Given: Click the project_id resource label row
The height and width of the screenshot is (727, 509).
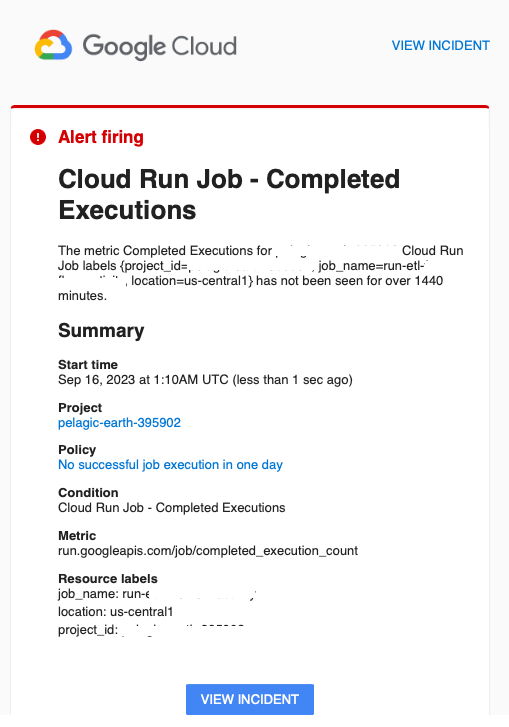Looking at the screenshot, I should click(x=151, y=630).
